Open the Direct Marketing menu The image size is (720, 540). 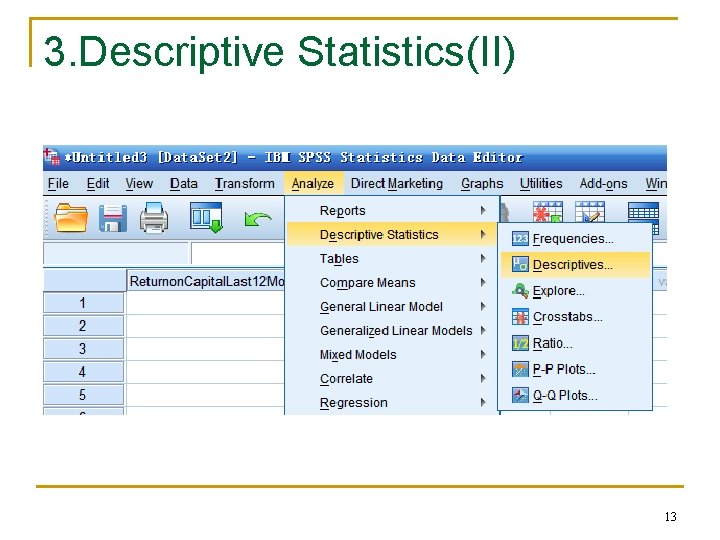pyautogui.click(x=397, y=184)
